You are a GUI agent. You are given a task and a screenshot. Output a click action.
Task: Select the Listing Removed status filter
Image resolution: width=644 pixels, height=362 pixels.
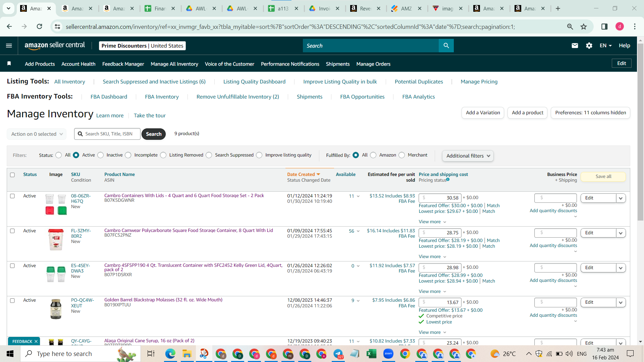tap(163, 155)
